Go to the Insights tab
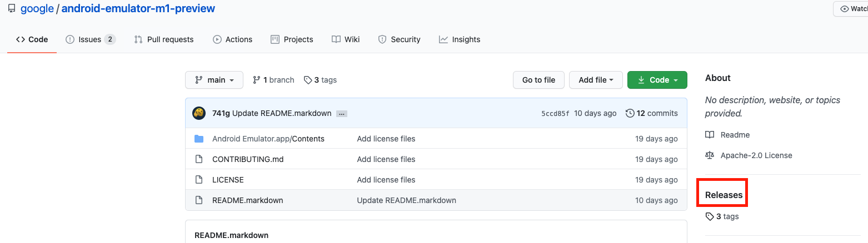Image resolution: width=868 pixels, height=243 pixels. (459, 39)
